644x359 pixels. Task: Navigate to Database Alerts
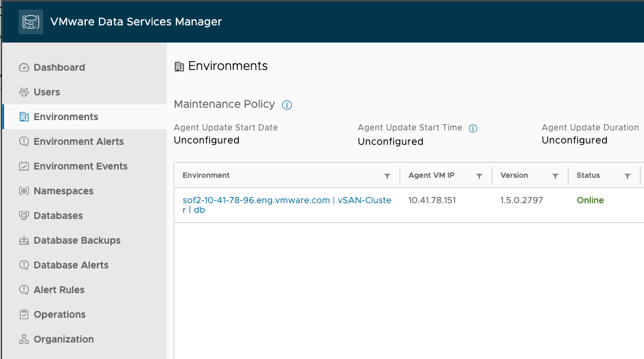tap(71, 265)
